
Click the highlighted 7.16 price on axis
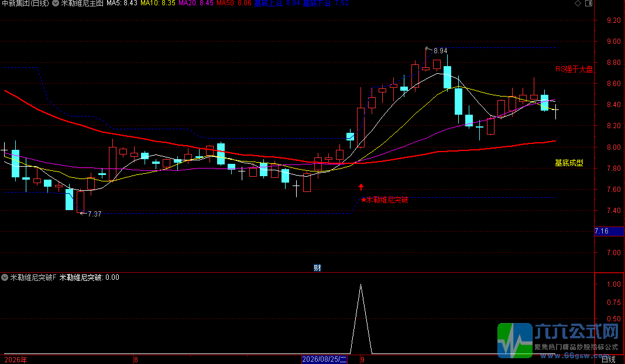pos(609,231)
